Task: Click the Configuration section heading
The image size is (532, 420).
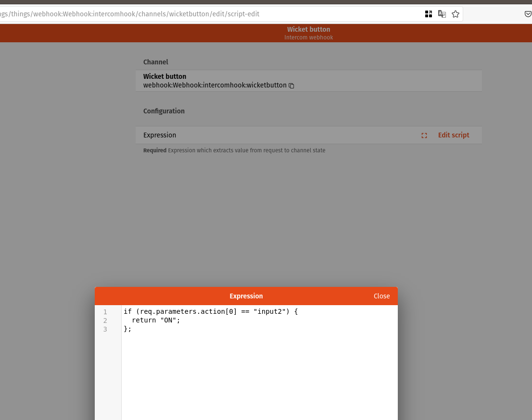Action: (x=164, y=111)
